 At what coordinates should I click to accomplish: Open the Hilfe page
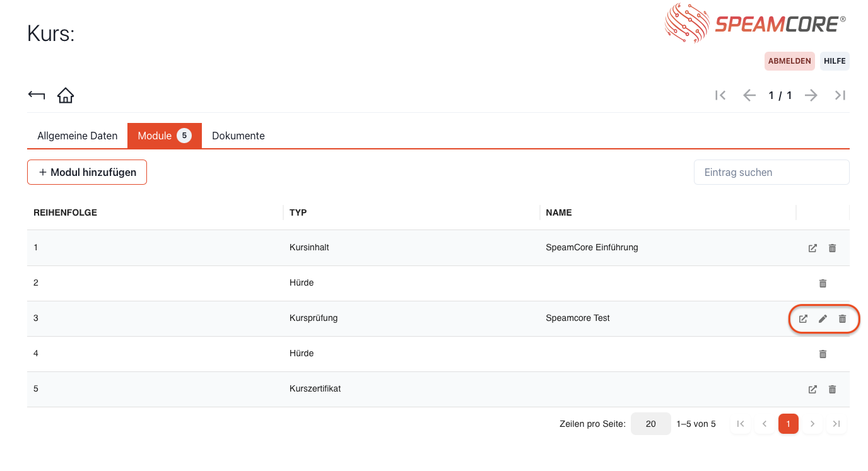click(x=835, y=61)
